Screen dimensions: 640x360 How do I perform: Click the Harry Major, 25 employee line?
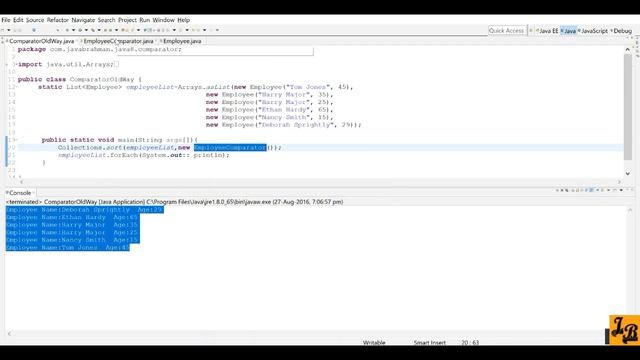[x=269, y=102]
